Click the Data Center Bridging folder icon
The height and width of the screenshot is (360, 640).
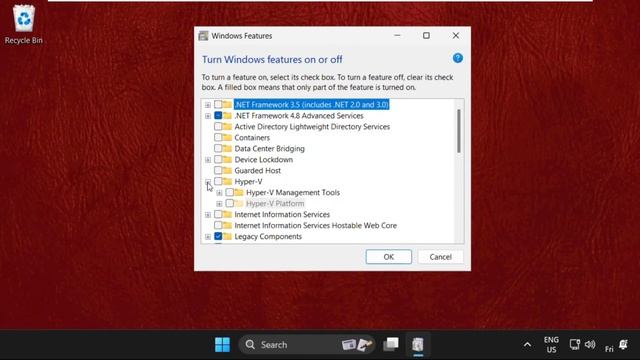[x=227, y=149]
